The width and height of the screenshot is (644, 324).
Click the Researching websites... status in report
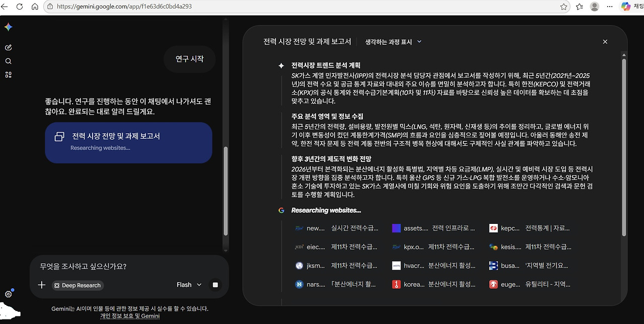[x=326, y=210]
